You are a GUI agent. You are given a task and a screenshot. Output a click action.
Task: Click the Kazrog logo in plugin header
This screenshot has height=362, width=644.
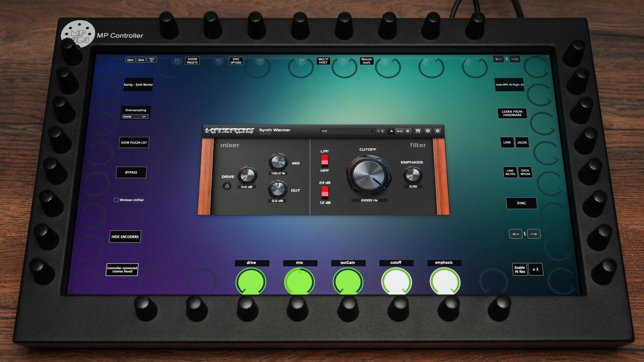point(230,131)
